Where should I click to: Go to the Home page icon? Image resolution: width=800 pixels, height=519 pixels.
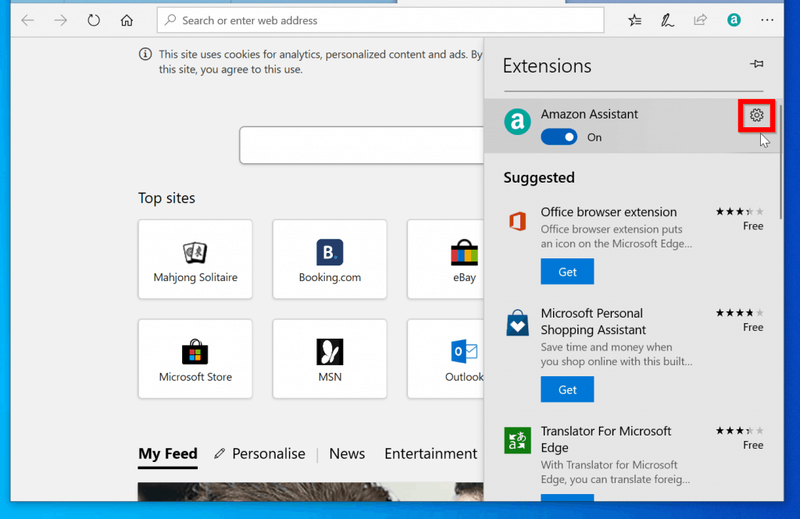[x=127, y=20]
